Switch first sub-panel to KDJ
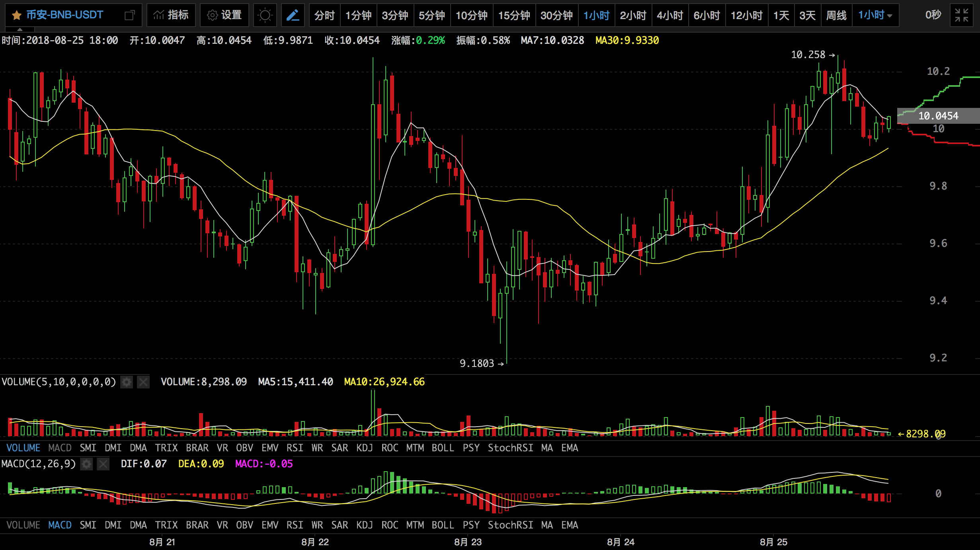Image resolution: width=980 pixels, height=550 pixels. pyautogui.click(x=365, y=448)
